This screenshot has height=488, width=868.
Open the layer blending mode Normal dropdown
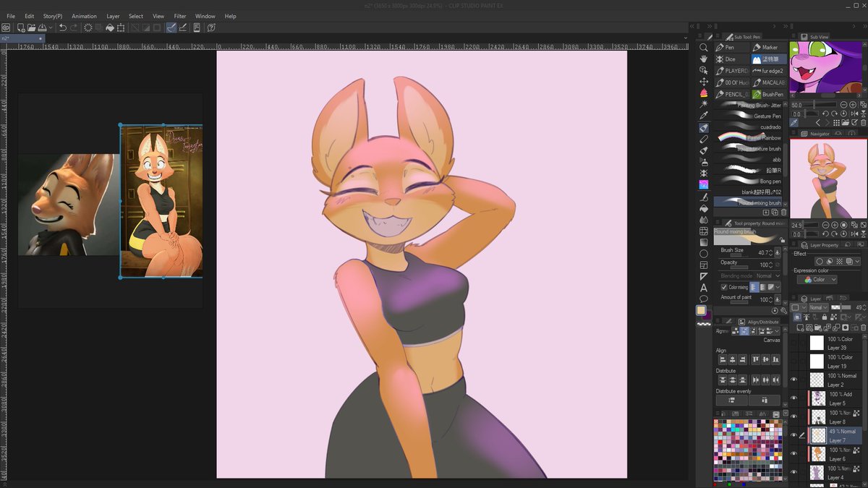click(x=818, y=307)
